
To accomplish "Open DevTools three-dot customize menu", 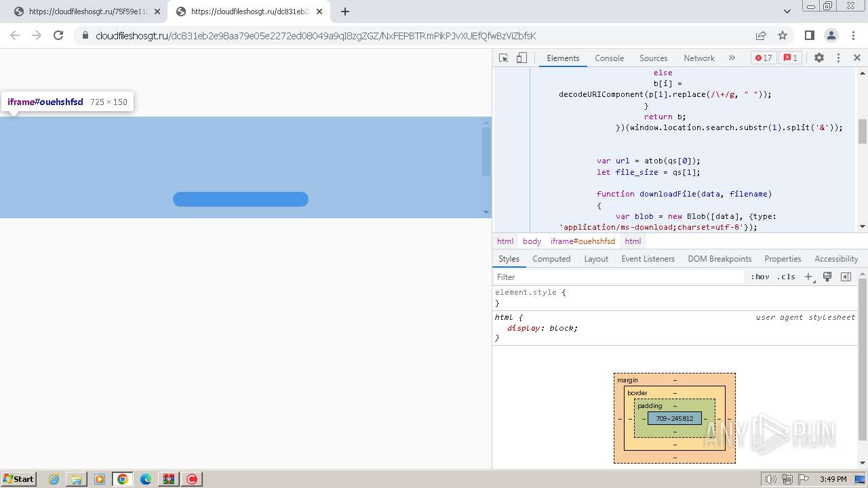I will tap(838, 58).
